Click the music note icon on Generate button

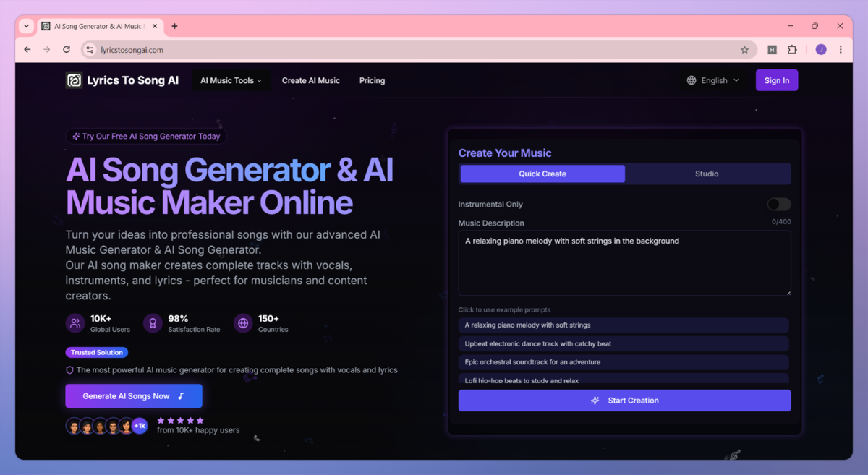pyautogui.click(x=181, y=396)
